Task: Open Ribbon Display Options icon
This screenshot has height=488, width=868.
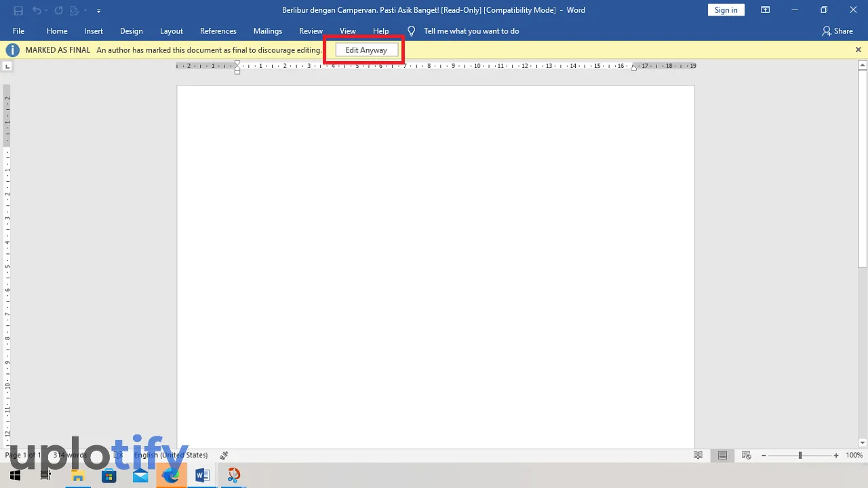Action: (766, 10)
